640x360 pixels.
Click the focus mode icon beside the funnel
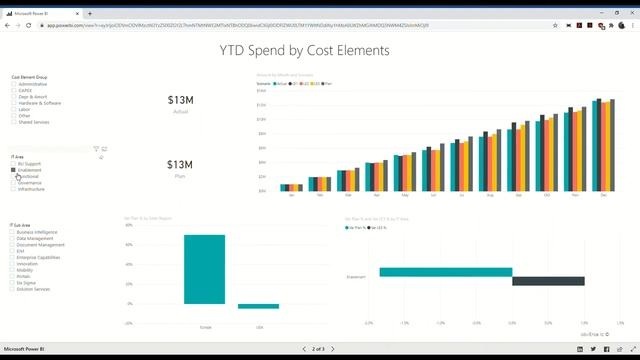[104, 149]
